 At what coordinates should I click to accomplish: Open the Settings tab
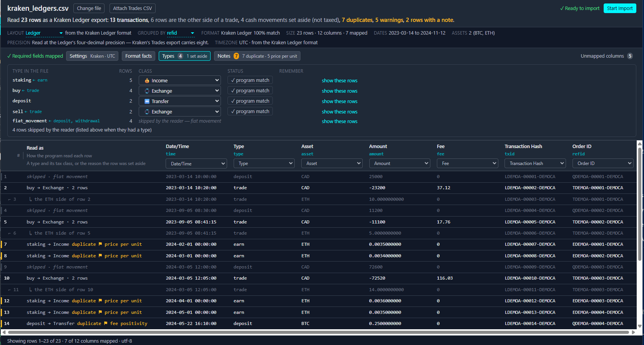92,56
